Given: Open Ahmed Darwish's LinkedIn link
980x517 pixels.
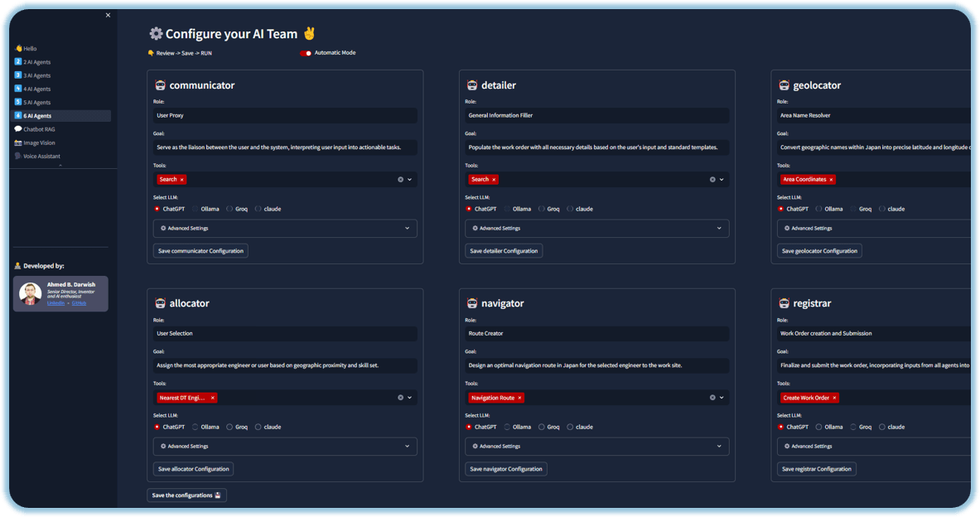Looking at the screenshot, I should click(56, 303).
